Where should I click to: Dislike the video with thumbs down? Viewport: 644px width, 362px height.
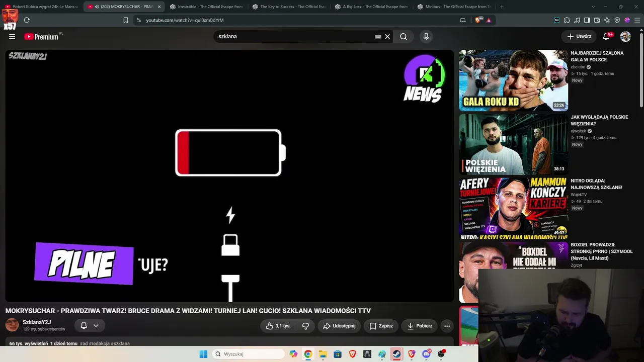(x=305, y=326)
